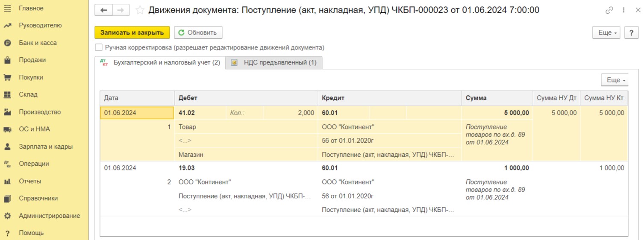Open Банк и касса ruble icon
This screenshot has width=644, height=240.
coord(7,43)
